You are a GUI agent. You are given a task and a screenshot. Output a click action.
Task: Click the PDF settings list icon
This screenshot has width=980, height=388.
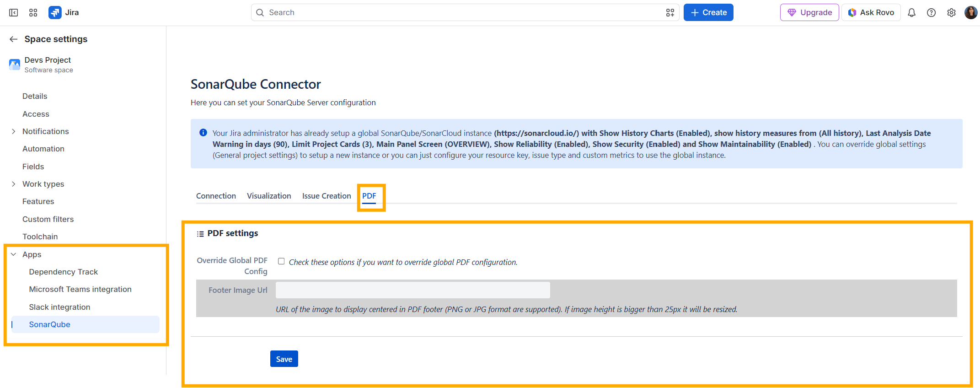point(200,234)
